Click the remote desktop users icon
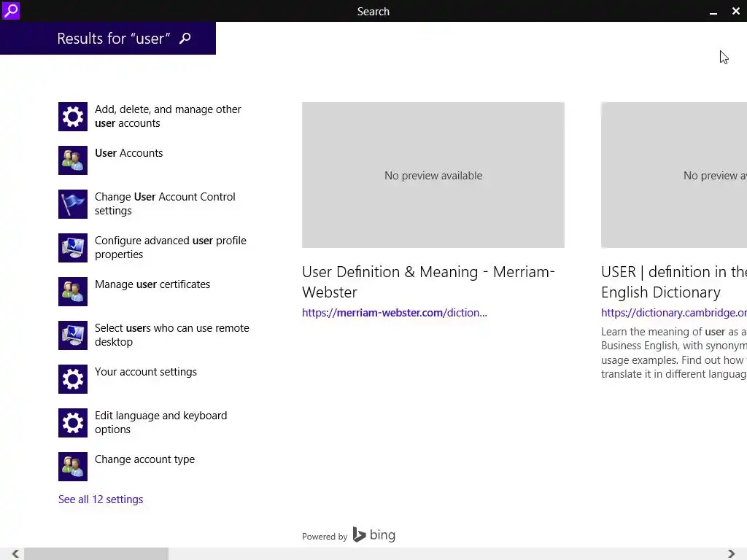 [x=73, y=335]
